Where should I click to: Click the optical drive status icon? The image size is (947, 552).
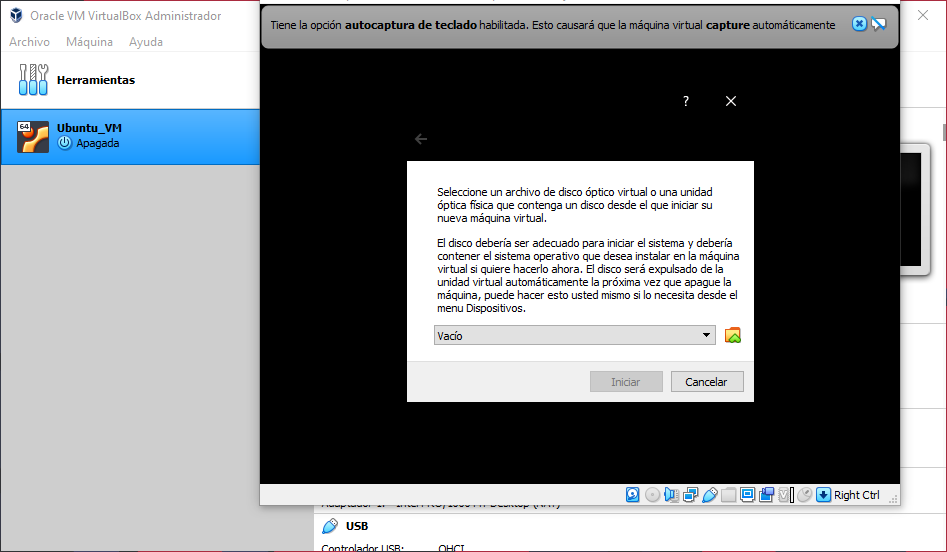[652, 495]
